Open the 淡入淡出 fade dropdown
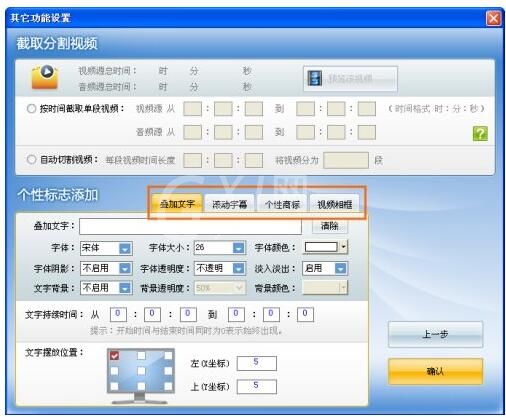This screenshot has width=506, height=417. coord(340,268)
